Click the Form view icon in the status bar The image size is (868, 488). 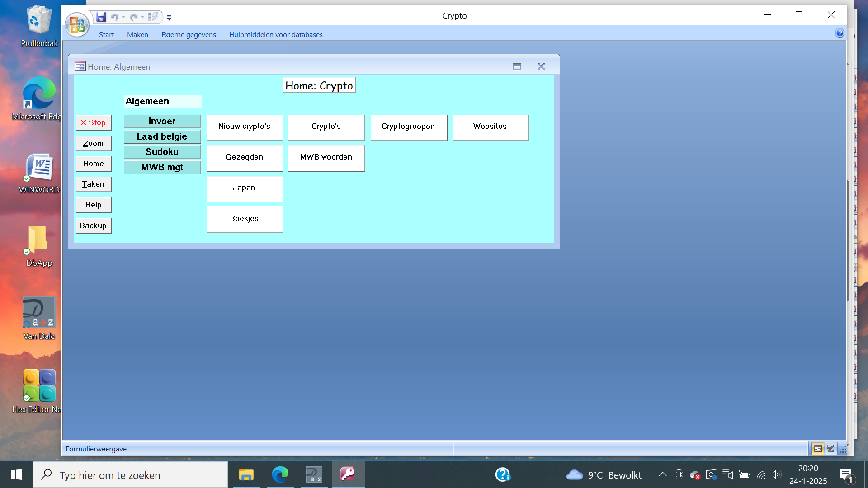click(817, 449)
